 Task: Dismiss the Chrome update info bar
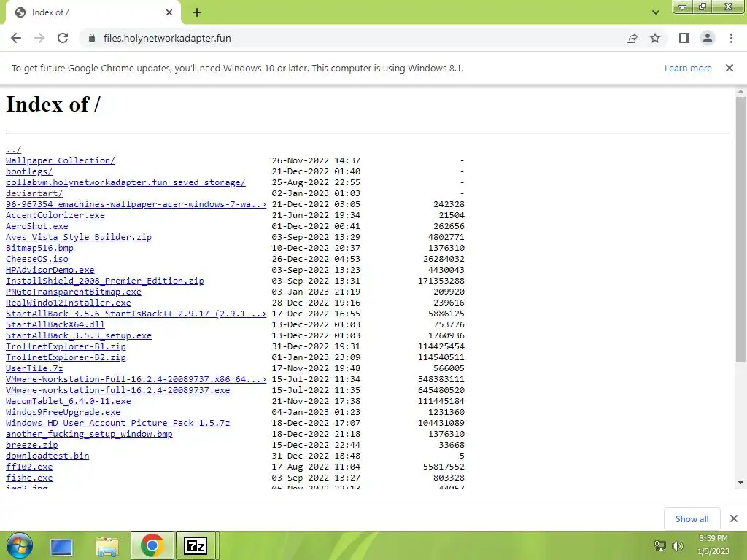point(729,68)
